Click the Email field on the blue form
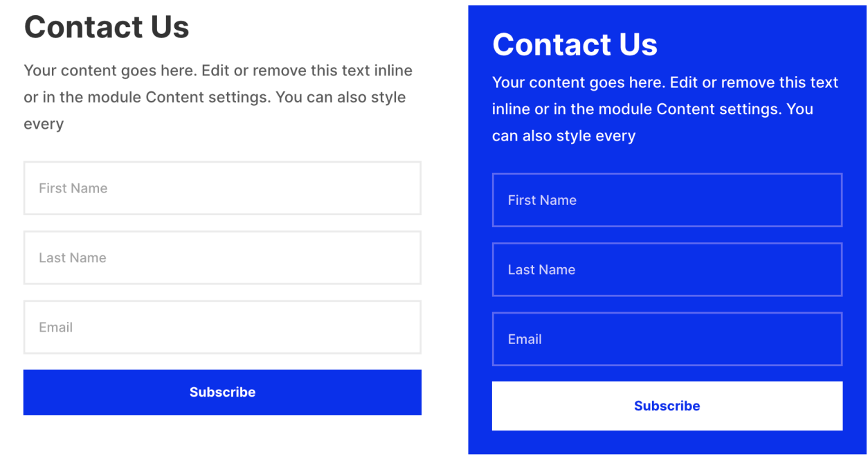This screenshot has height=461, width=868. [x=667, y=339]
